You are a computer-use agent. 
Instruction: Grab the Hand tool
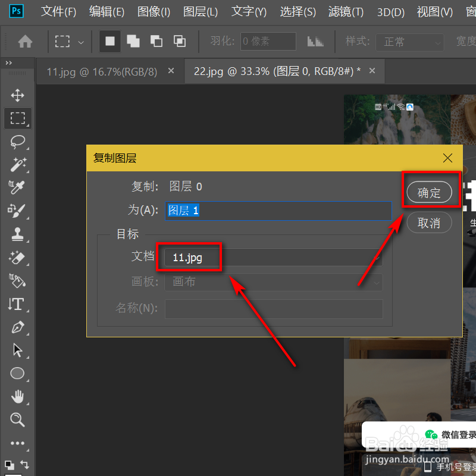pyautogui.click(x=17, y=396)
